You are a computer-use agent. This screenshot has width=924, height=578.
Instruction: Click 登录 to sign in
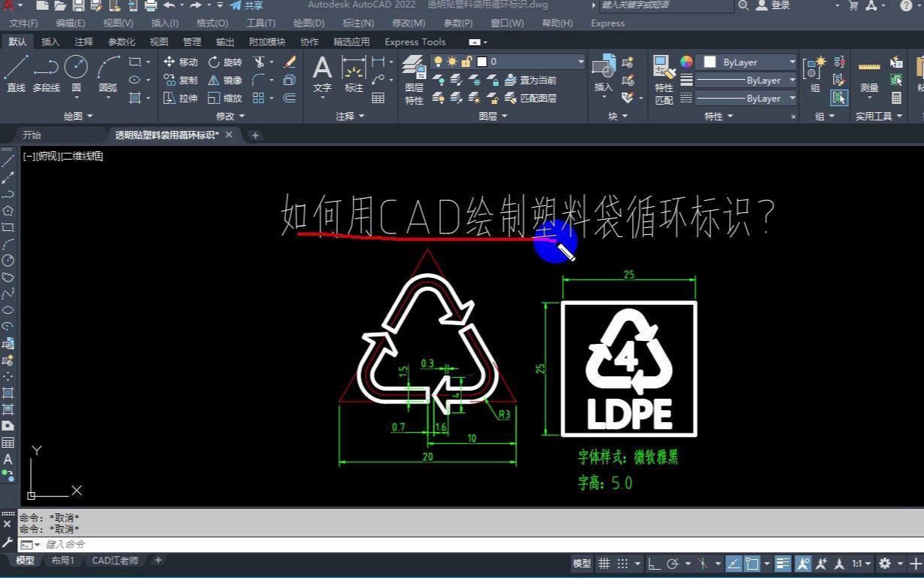tap(777, 5)
